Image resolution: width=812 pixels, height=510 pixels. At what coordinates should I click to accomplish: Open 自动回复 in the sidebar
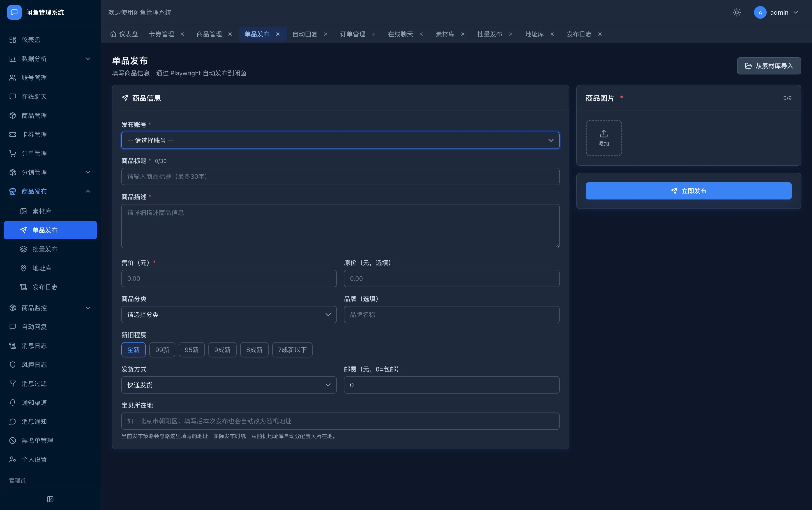pos(50,327)
